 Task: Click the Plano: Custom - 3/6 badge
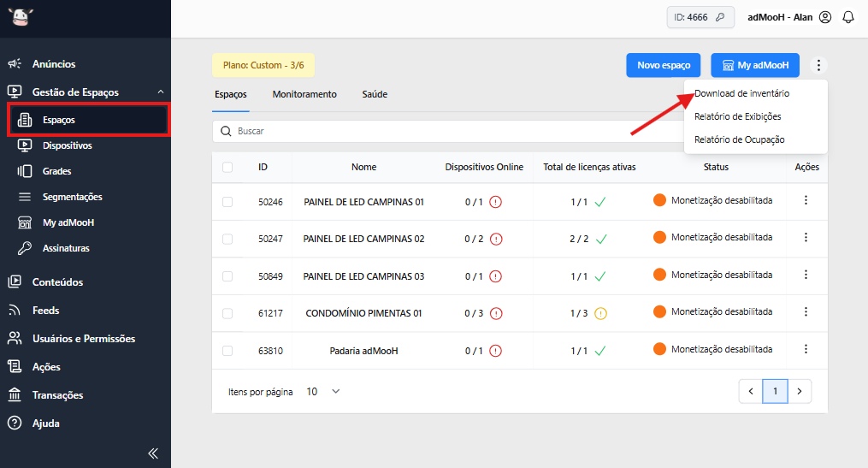(x=263, y=65)
